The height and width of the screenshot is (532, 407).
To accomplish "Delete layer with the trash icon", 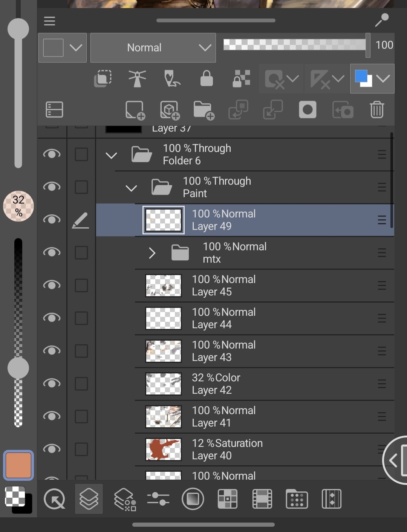I will pyautogui.click(x=376, y=110).
